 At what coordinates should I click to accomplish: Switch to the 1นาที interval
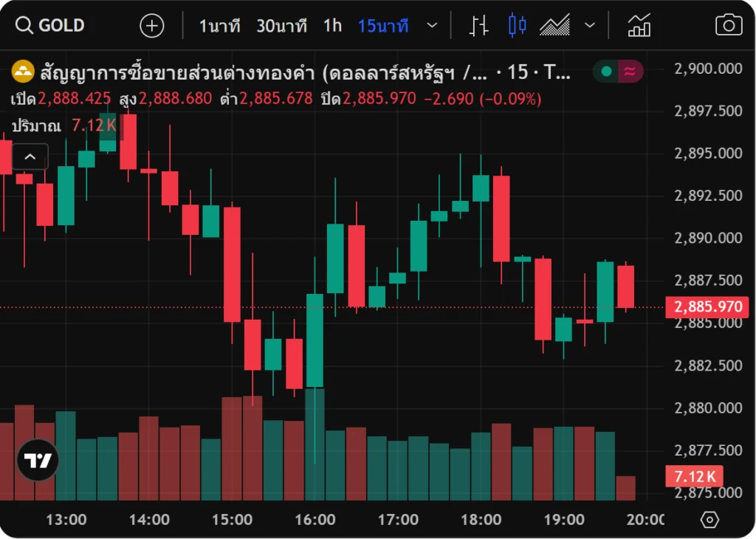pyautogui.click(x=220, y=26)
